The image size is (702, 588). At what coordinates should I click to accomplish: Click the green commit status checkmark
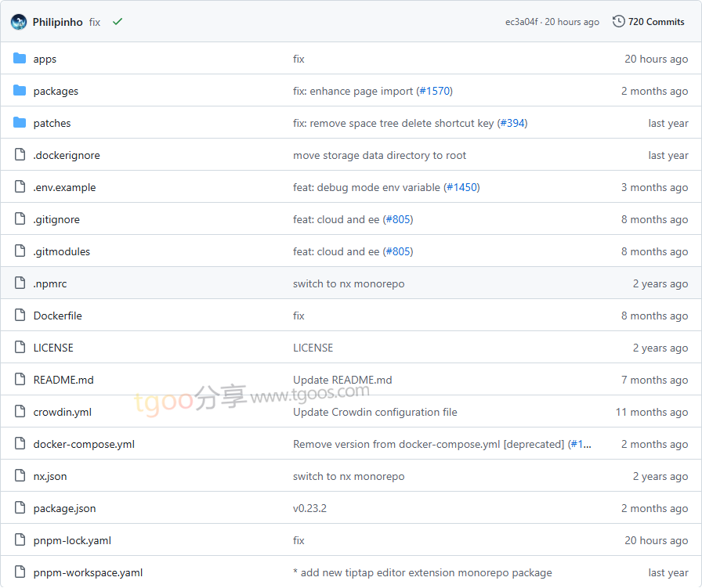point(118,22)
